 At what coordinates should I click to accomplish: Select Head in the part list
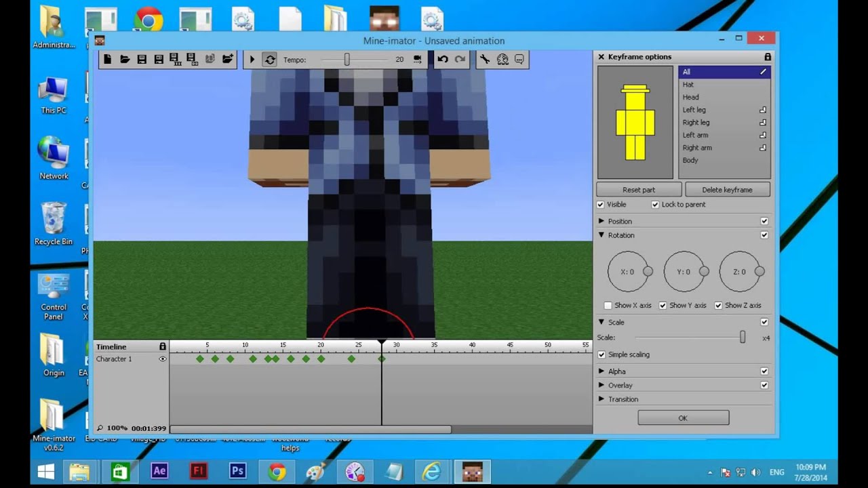(724, 97)
